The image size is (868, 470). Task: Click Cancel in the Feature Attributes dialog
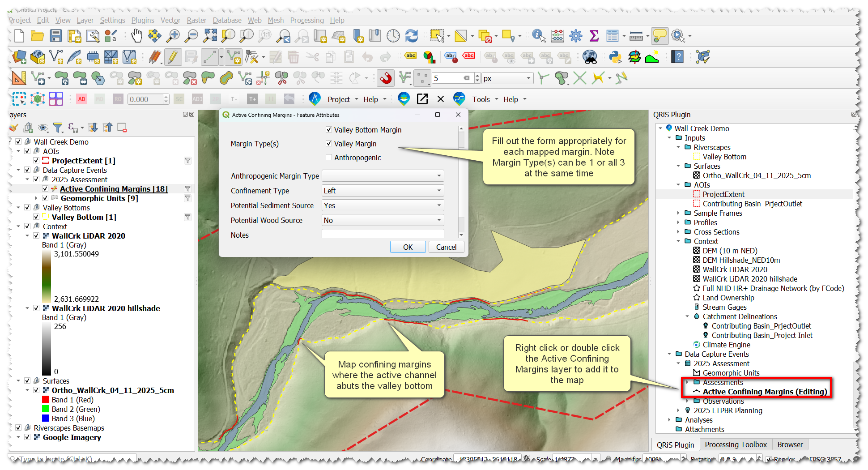pyautogui.click(x=446, y=247)
